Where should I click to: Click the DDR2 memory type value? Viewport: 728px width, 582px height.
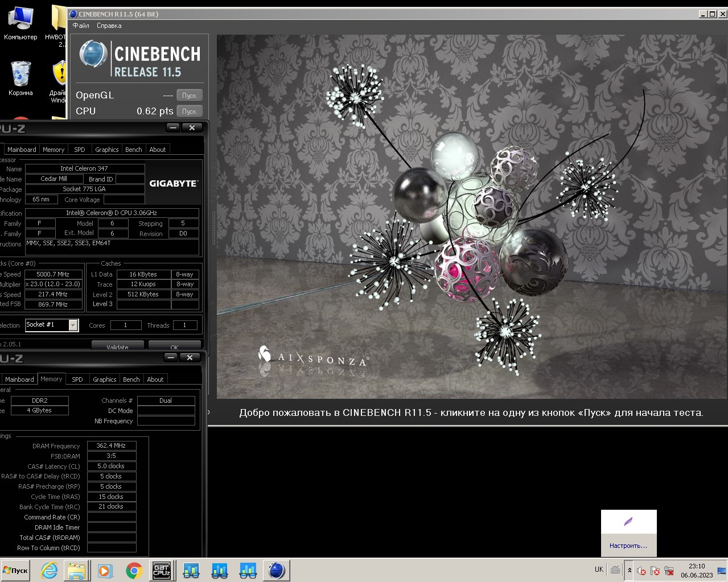point(40,401)
